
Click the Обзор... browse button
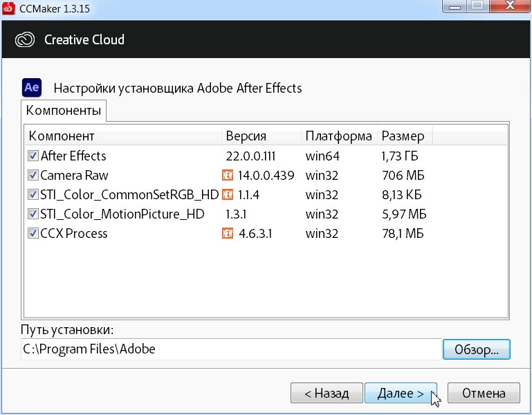tap(477, 349)
